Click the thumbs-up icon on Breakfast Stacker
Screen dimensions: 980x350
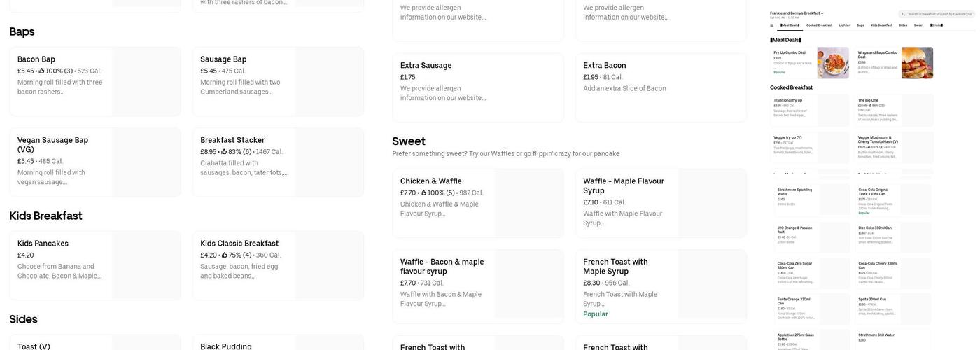coord(224,152)
